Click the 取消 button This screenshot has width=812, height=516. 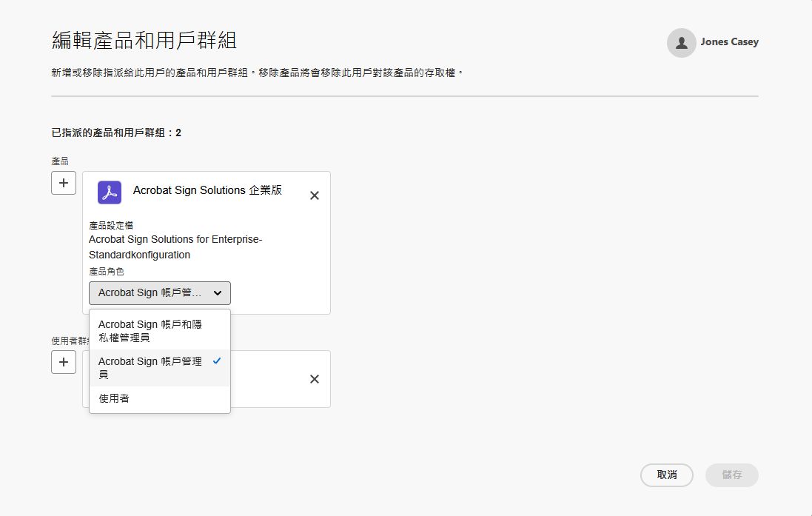(x=666, y=475)
